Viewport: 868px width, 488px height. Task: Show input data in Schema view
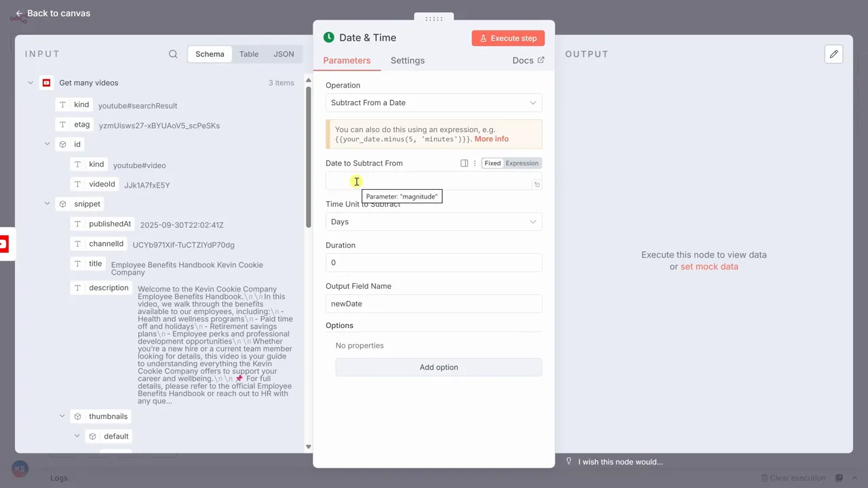pos(210,54)
